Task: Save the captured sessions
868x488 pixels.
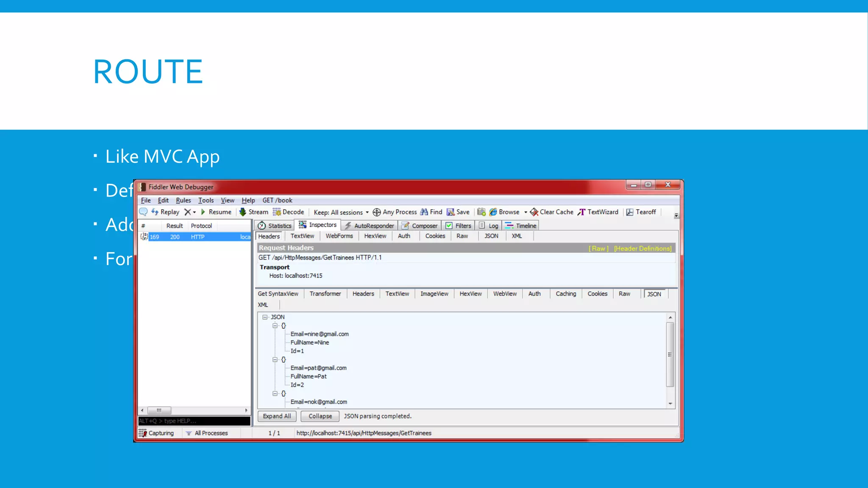Action: (458, 212)
